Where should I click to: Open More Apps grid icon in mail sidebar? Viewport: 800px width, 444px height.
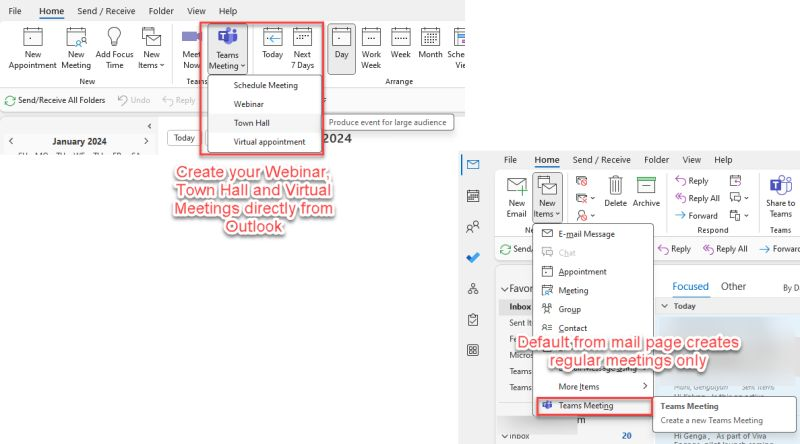click(473, 350)
